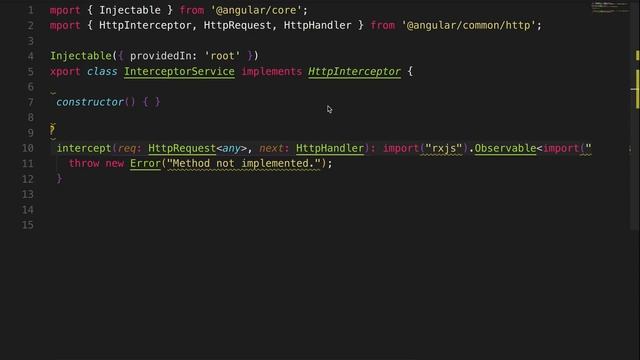This screenshot has height=360, width=640.
Task: Click line number 3 in the gutter
Action: pyautogui.click(x=31, y=41)
